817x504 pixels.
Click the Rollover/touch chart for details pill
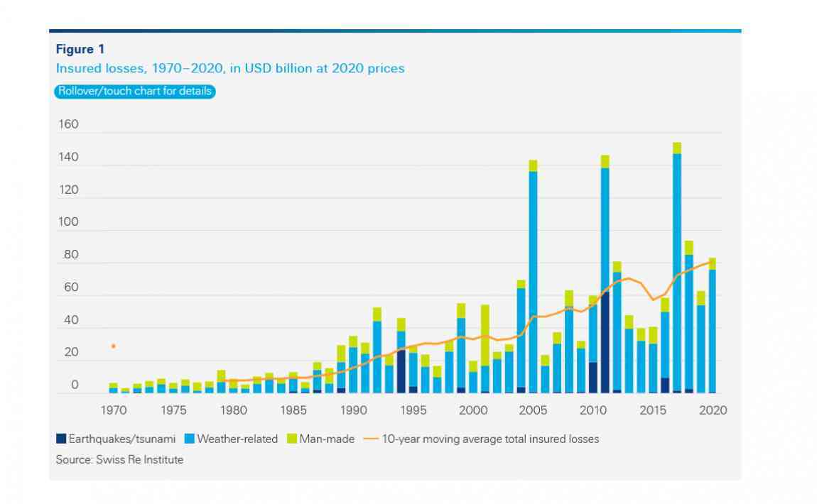pos(134,92)
